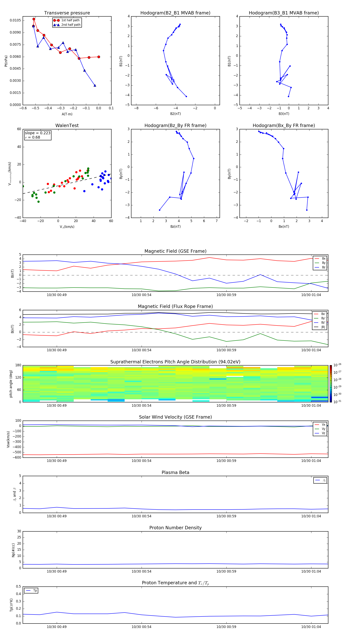The image size is (351, 644).
Task: Click the "V_A(km/s)" x-axis label
Action: (67, 227)
